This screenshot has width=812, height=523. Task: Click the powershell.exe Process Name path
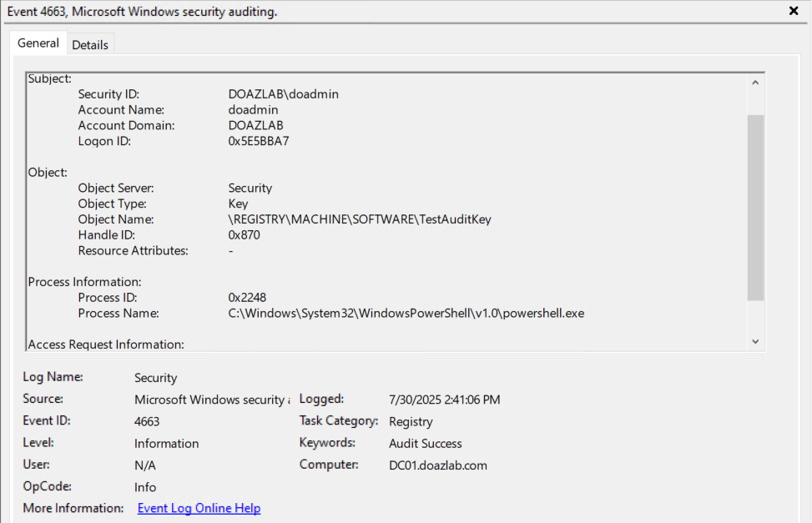(x=406, y=314)
